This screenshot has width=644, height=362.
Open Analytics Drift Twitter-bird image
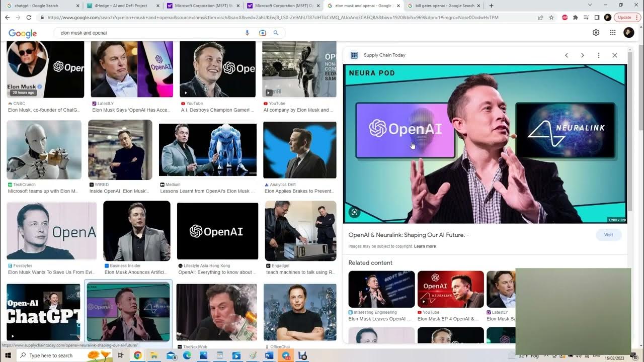(300, 150)
